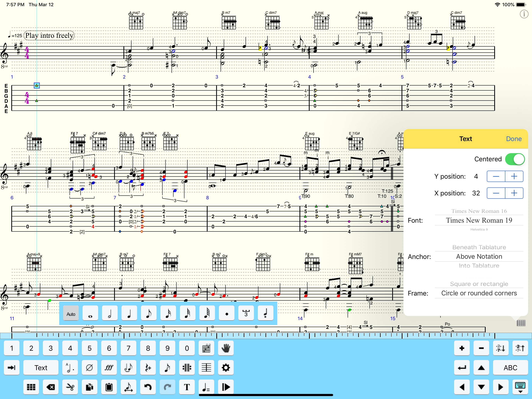The image size is (532, 399).
Task: Select Auto note duration
Action: click(71, 314)
